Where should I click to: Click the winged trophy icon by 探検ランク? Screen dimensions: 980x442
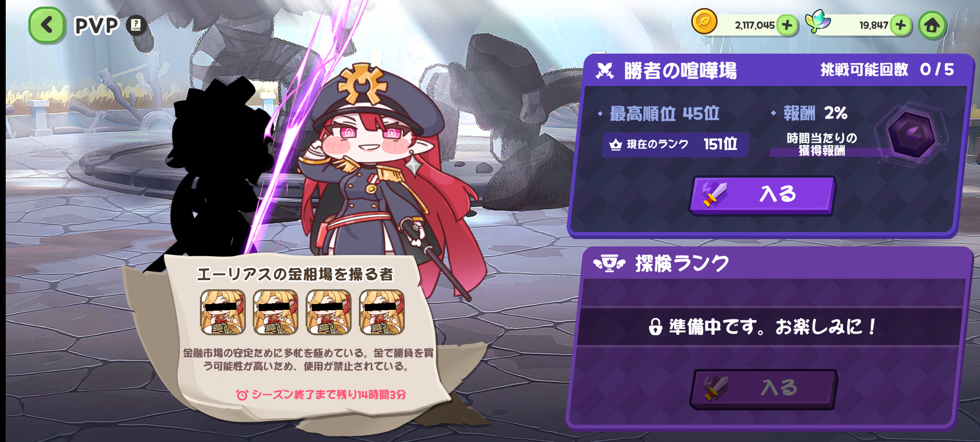click(609, 264)
